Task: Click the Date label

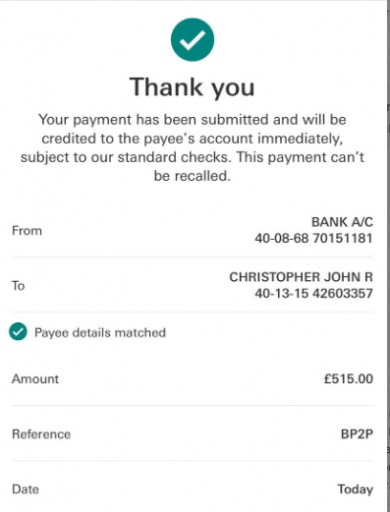Action: point(25,489)
